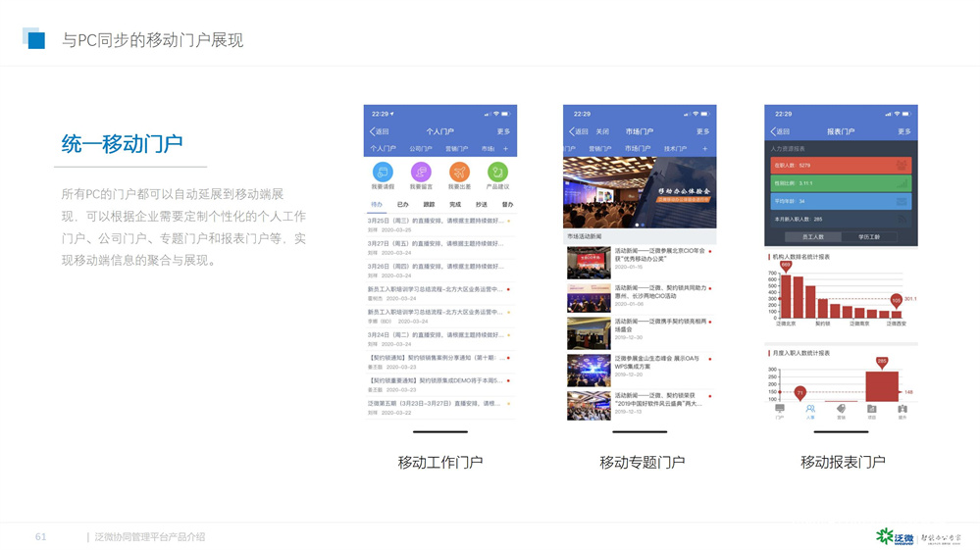This screenshot has width=980, height=550.
Task: Tap 更多 in 个人门户 phone header
Action: point(503,131)
